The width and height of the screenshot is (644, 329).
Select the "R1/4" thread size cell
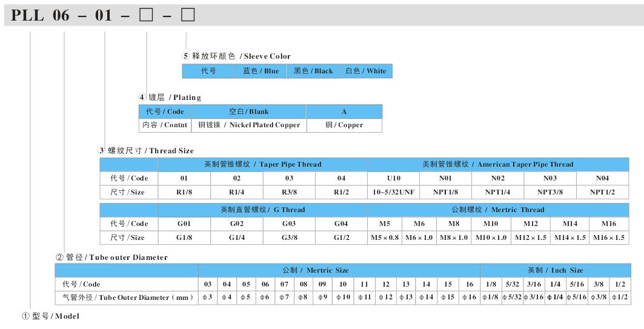(x=236, y=192)
